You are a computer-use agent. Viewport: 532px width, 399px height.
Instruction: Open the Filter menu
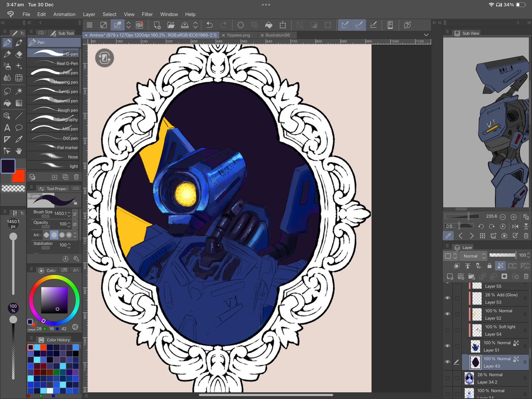pos(147,14)
